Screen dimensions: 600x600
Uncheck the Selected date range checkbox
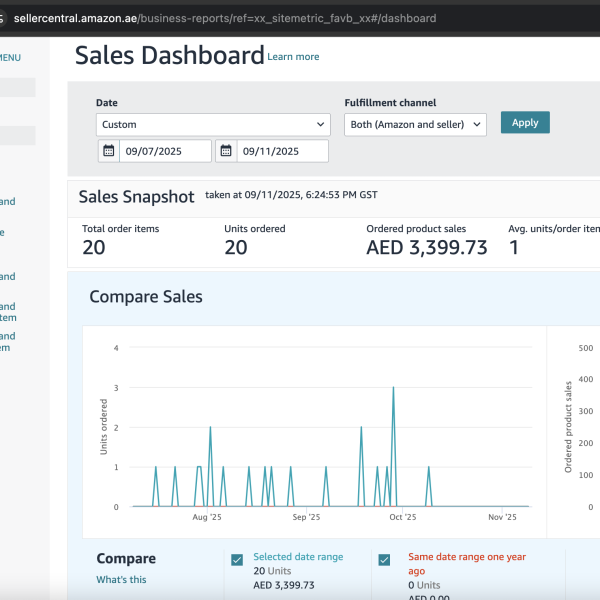click(x=237, y=560)
